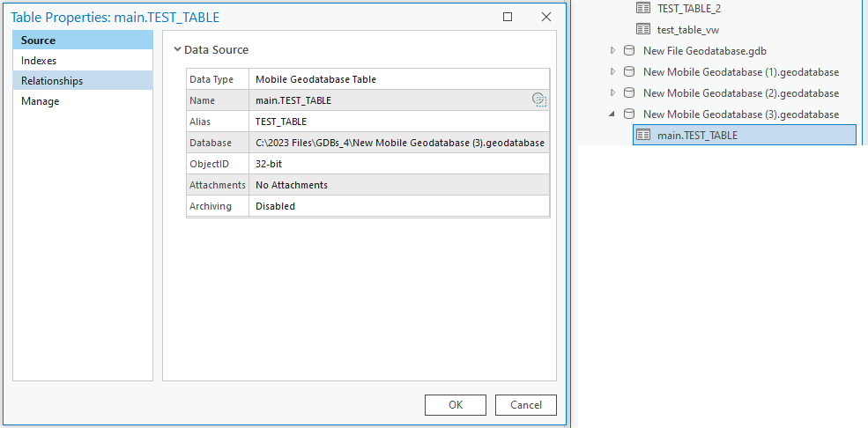Click the test_table_vw table icon
The image size is (868, 428).
643,29
